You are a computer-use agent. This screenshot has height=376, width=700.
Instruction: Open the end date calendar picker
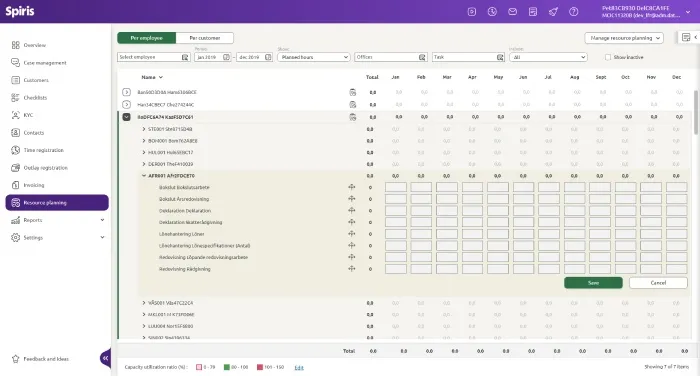pos(268,57)
